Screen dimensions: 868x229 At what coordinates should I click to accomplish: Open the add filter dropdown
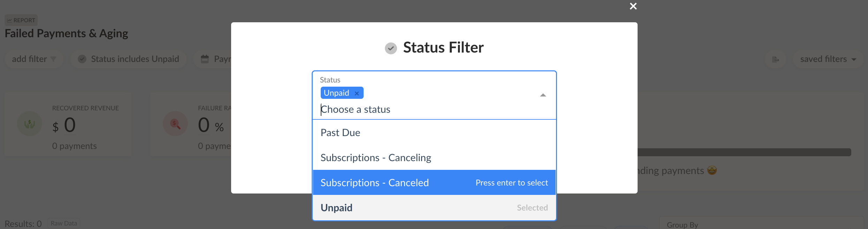(x=34, y=59)
